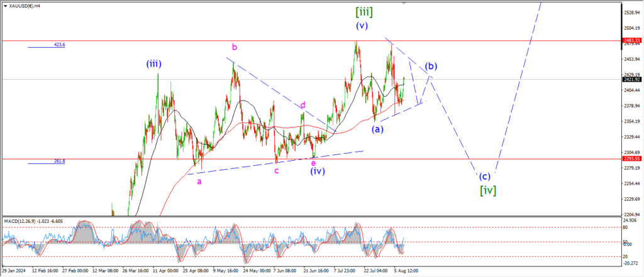The width and height of the screenshot is (644, 277).
Task: Click the red 2293.55 price tag
Action: (632, 159)
